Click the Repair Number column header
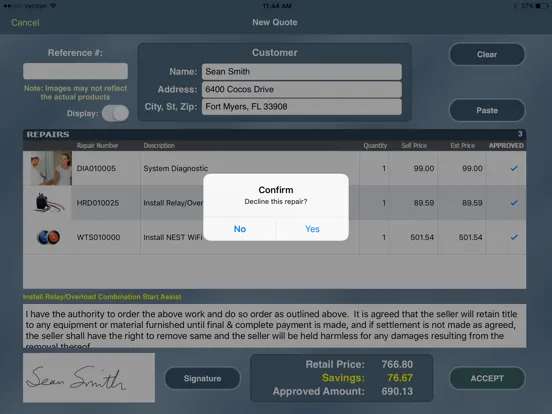 pyautogui.click(x=98, y=145)
